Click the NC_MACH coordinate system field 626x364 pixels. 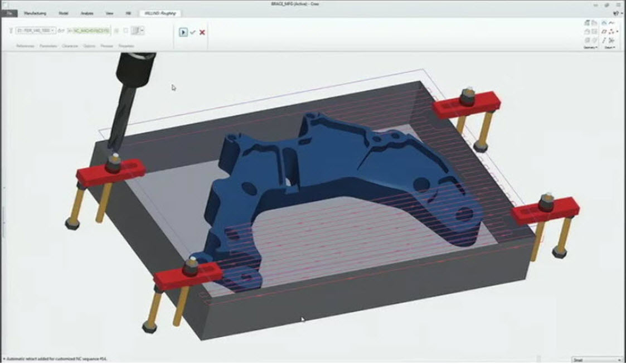pos(91,30)
